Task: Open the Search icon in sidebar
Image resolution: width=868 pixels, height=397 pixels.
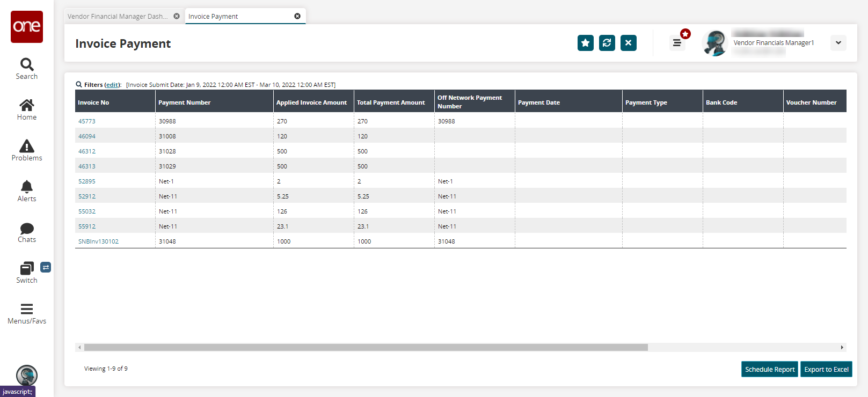Action: tap(27, 69)
